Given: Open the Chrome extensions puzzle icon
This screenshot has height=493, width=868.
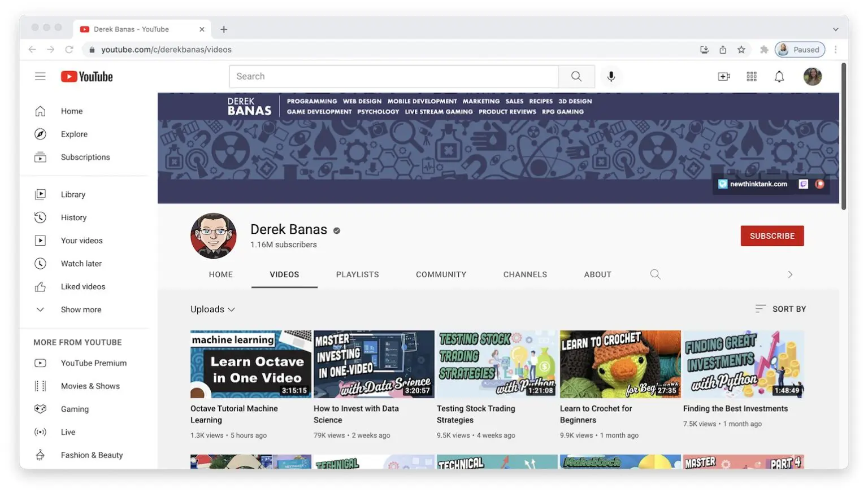Looking at the screenshot, I should pyautogui.click(x=764, y=50).
